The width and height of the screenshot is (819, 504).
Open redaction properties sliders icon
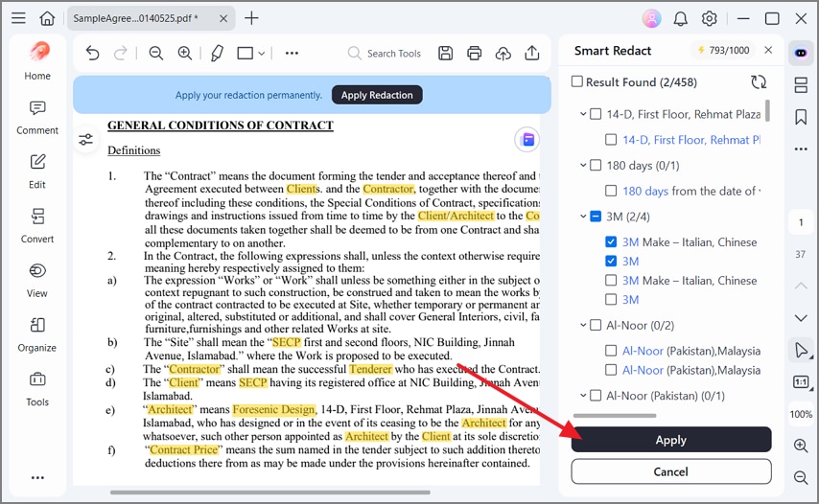tap(85, 140)
